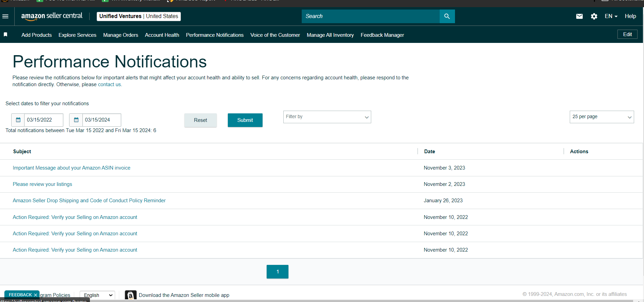Click the Submit button
This screenshot has height=302, width=644.
(245, 120)
